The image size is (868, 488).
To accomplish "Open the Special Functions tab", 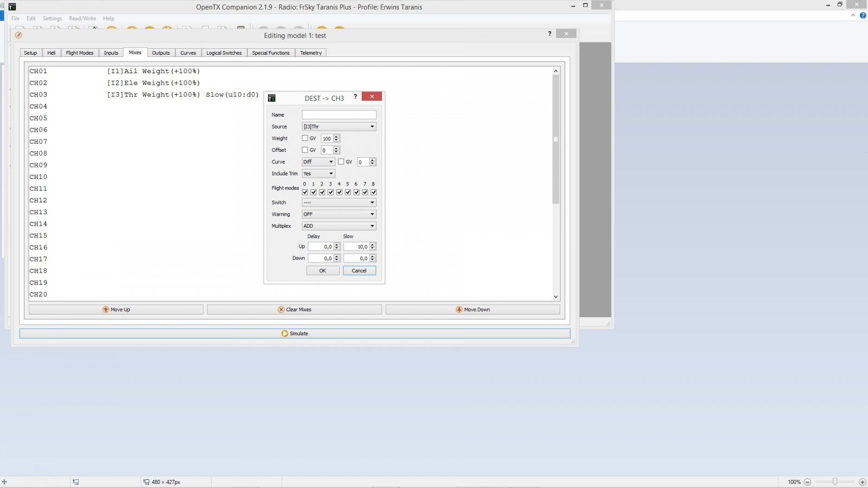I will point(271,53).
